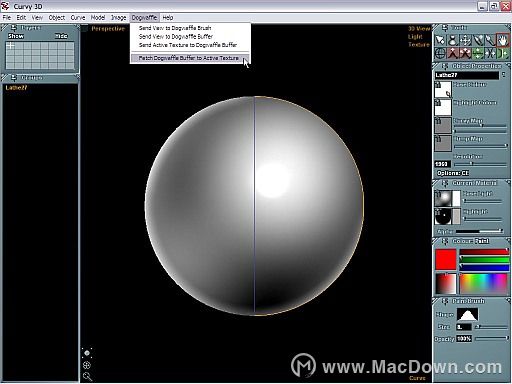Screen dimensions: 512x384
Task: Click the Show button in Layers panel
Action: 16,36
